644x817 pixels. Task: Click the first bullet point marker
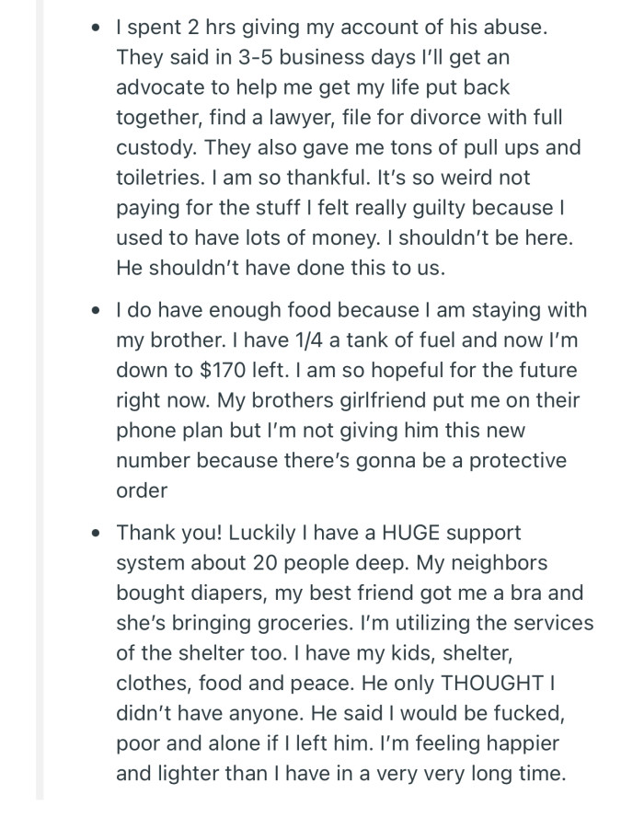pos(97,29)
